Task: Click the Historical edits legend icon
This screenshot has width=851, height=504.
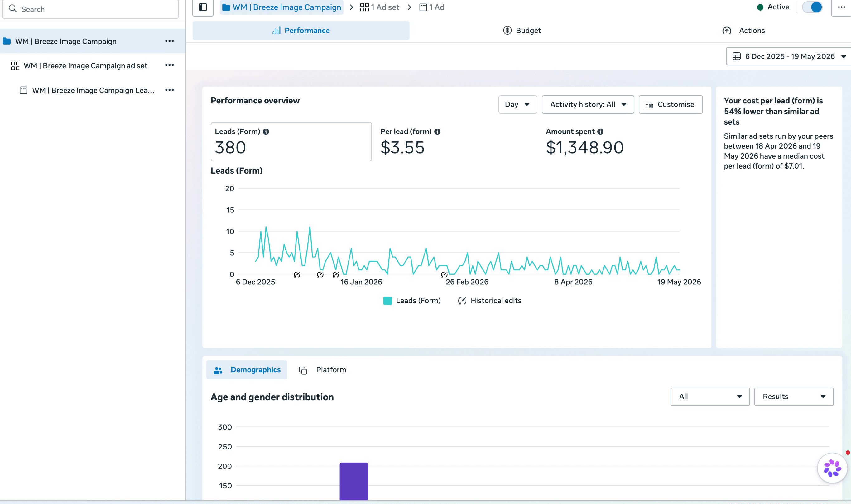Action: 462,301
